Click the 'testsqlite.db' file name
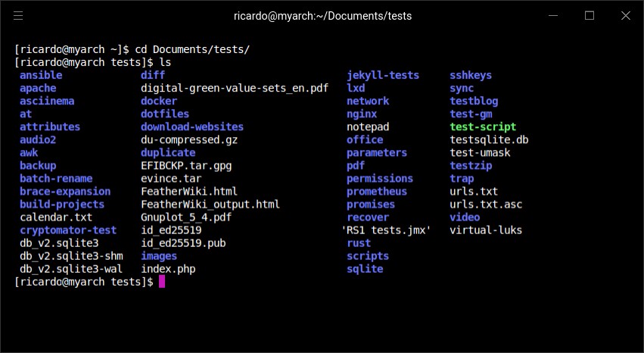The width and height of the screenshot is (644, 353). (489, 139)
